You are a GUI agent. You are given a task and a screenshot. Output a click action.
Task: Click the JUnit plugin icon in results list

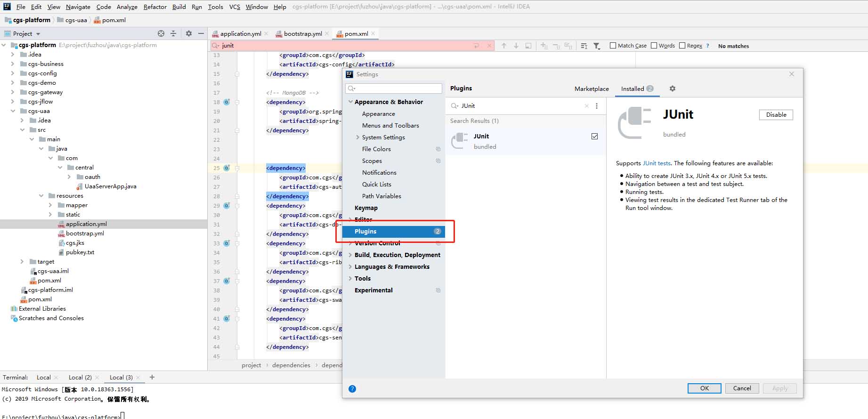459,141
